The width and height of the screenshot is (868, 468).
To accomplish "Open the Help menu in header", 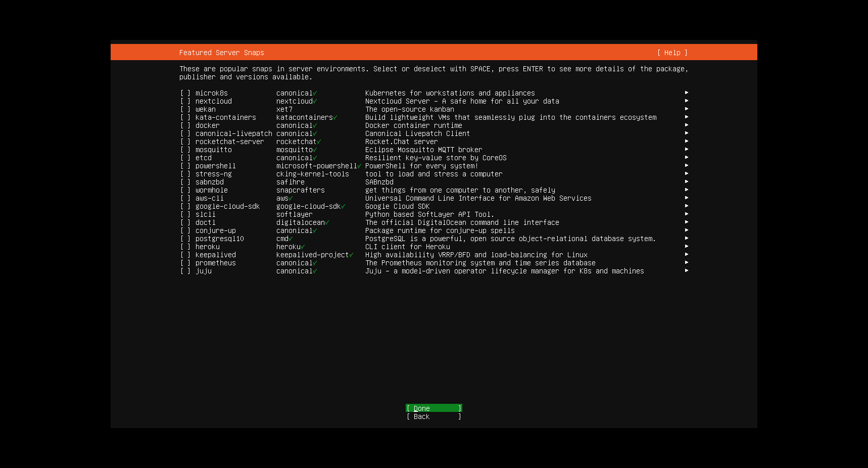I will 672,53.
